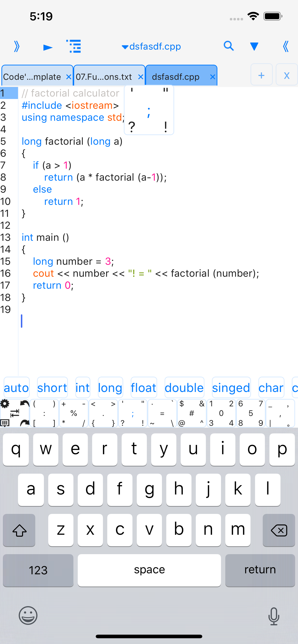Tap the letter z key
Screen dimensions: 298x644
coord(61,530)
